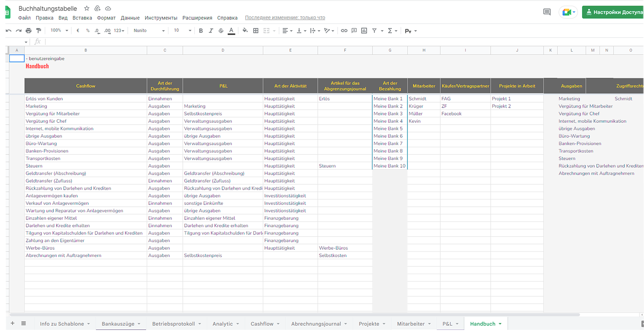The width and height of the screenshot is (644, 333).
Task: Open the Google Meet call menu
Action: click(x=568, y=12)
